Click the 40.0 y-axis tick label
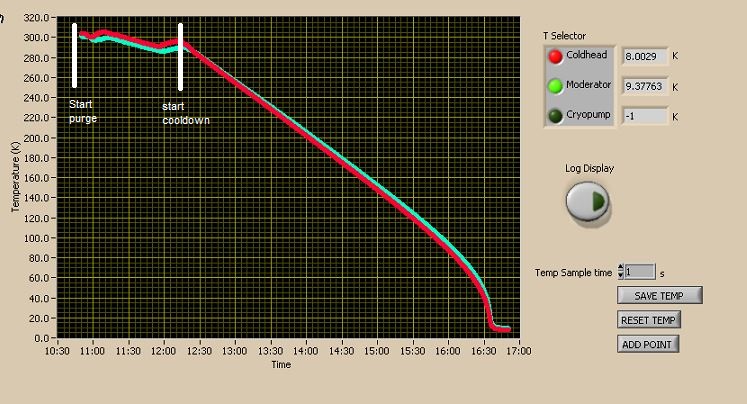 (39, 299)
